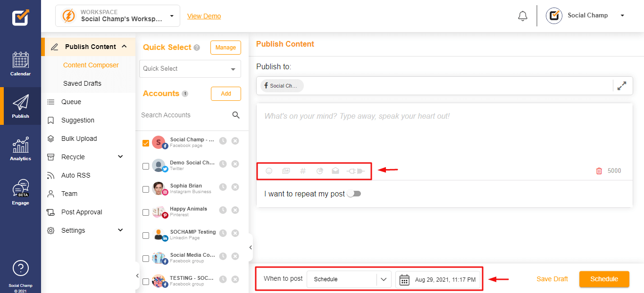Open Saved Drafts
The width and height of the screenshot is (644, 293).
[x=82, y=83]
